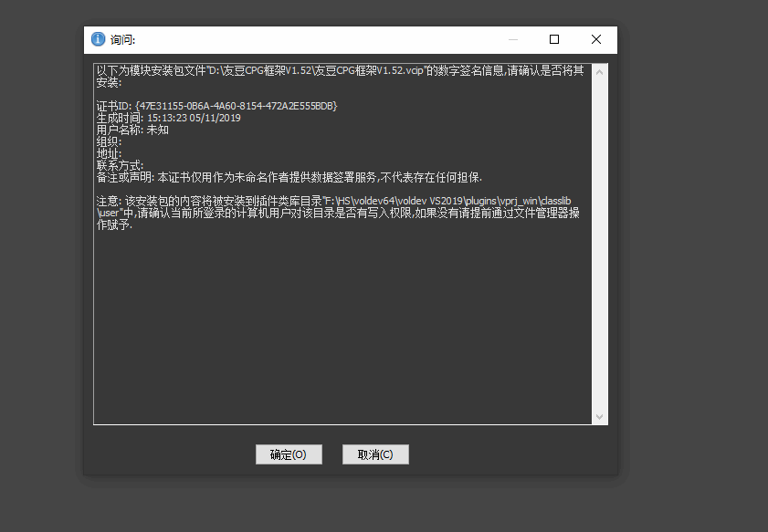Click the blue info icon in title bar
The image size is (768, 532).
click(x=98, y=39)
